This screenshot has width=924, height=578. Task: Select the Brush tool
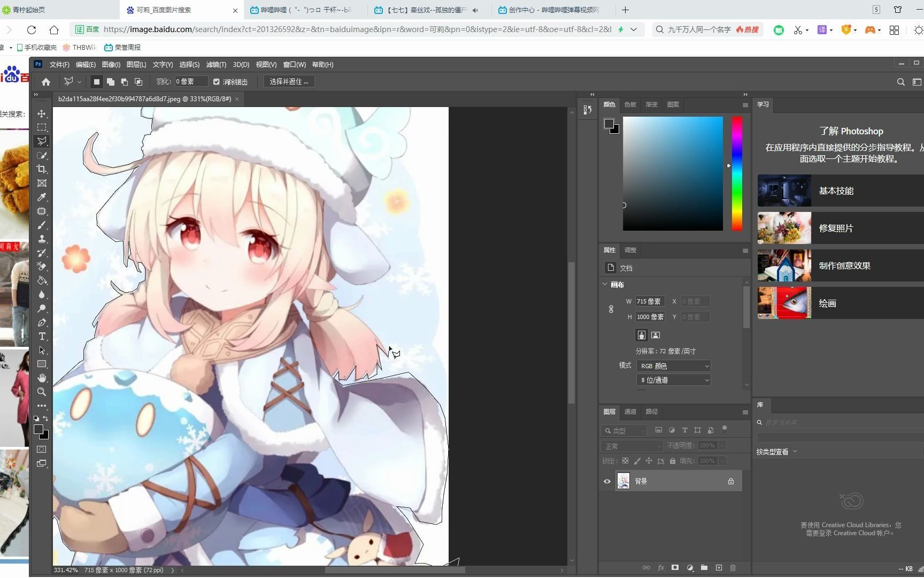click(42, 225)
